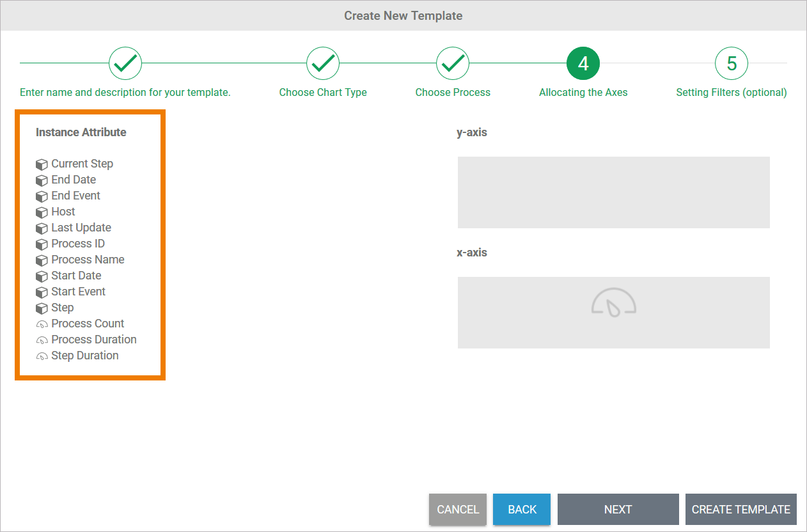Click the cube icon beside Host

coord(42,212)
